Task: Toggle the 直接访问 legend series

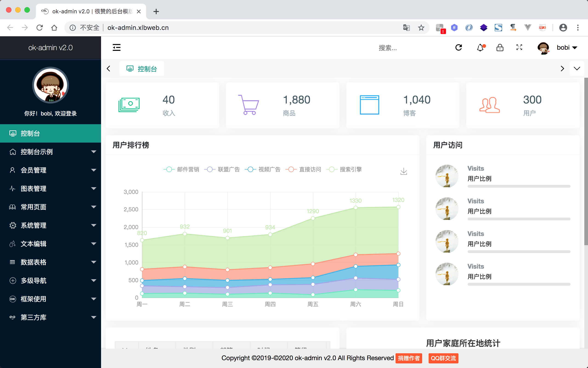Action: (x=303, y=170)
